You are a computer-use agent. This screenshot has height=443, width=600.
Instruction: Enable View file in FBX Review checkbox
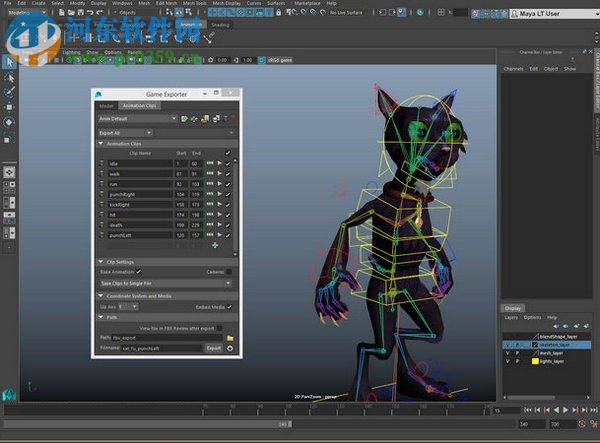(220, 328)
